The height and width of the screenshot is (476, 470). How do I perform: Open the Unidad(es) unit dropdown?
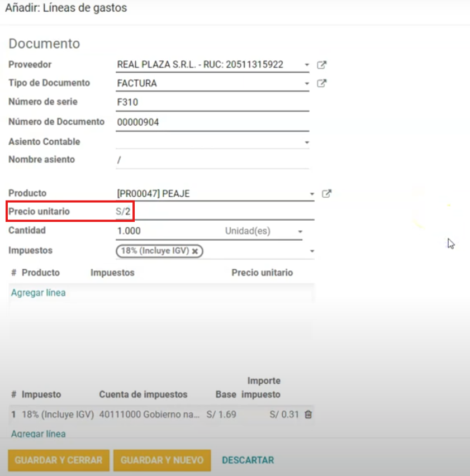(299, 230)
